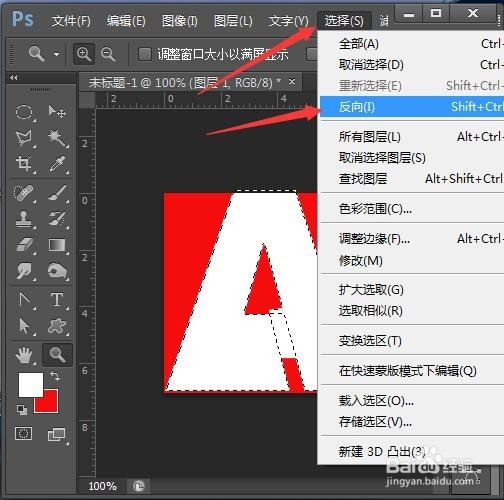Select the Smudge tool
Image resolution: width=504 pixels, height=500 pixels.
tap(24, 271)
